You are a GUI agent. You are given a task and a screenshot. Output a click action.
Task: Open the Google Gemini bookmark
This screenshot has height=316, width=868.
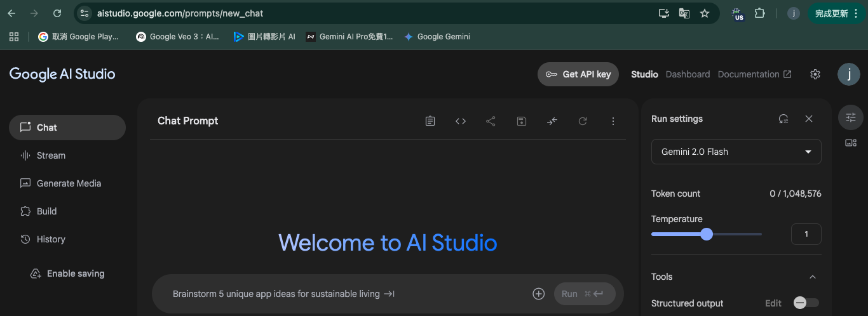point(437,37)
